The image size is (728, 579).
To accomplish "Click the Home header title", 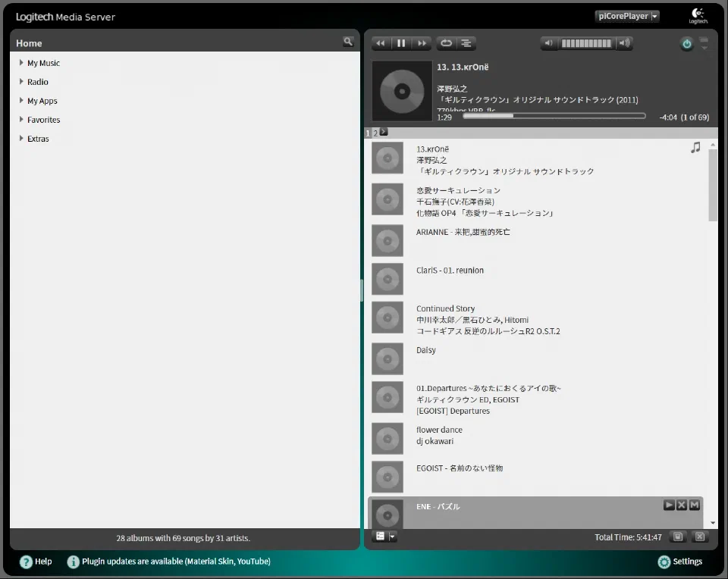I will coord(29,43).
